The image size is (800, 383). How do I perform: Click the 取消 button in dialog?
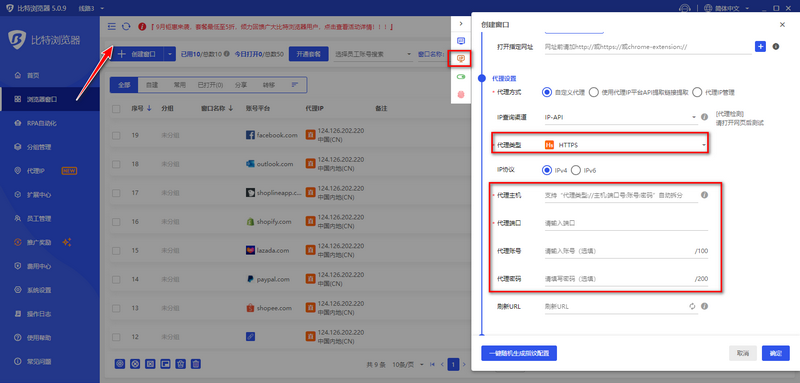(x=743, y=353)
